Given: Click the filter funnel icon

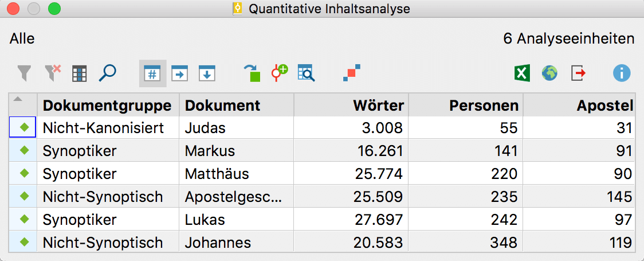Looking at the screenshot, I should coord(24,73).
